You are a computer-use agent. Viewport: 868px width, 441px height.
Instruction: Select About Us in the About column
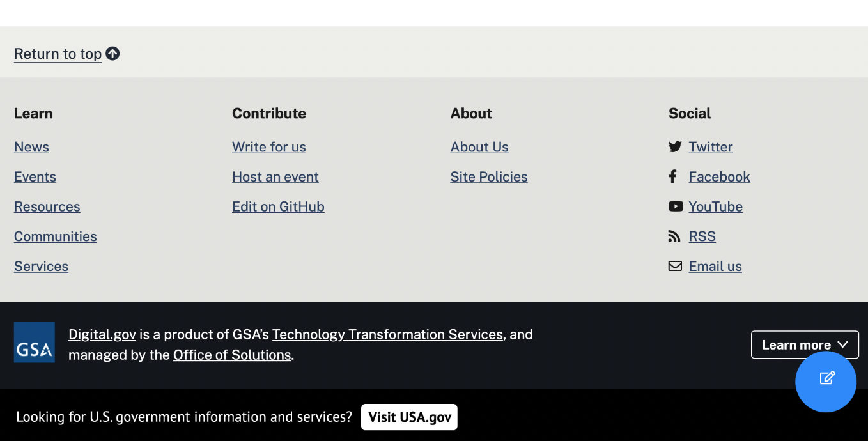479,147
